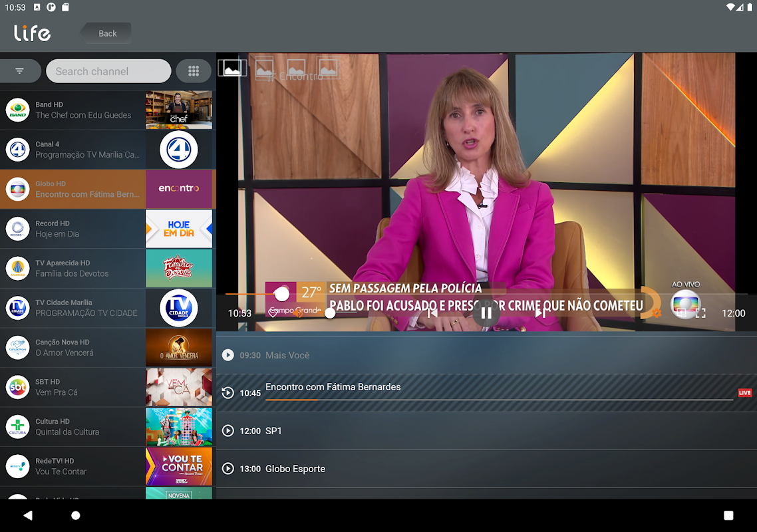Jump to live via LIVE badge
The image size is (757, 532).
(744, 392)
